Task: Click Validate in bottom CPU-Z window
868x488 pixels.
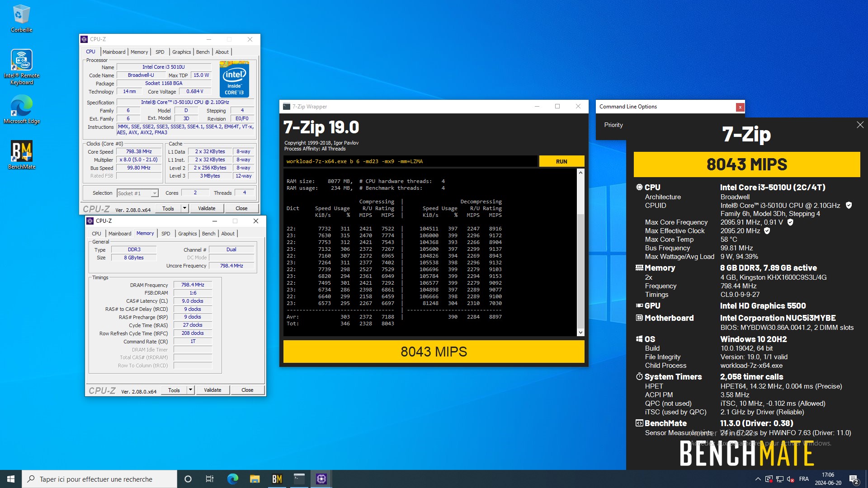Action: coord(212,390)
